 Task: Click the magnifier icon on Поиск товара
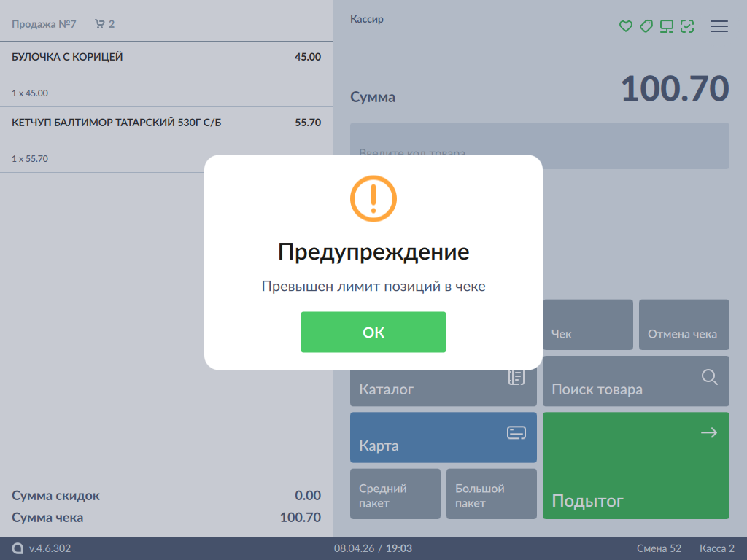pyautogui.click(x=709, y=377)
